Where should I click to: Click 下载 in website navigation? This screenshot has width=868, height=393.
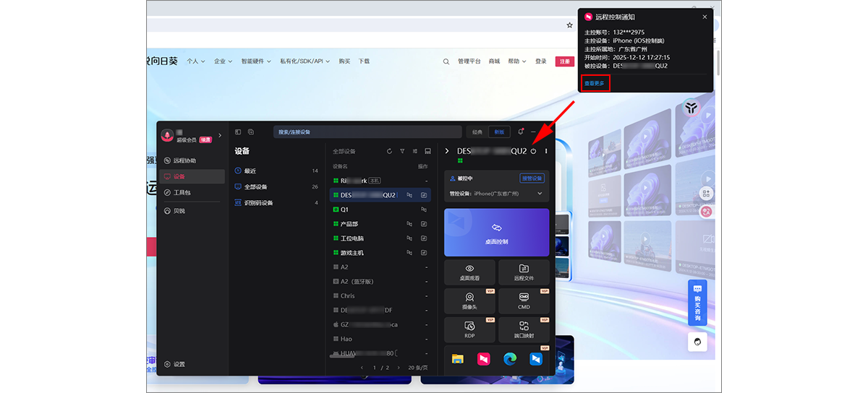click(x=364, y=61)
